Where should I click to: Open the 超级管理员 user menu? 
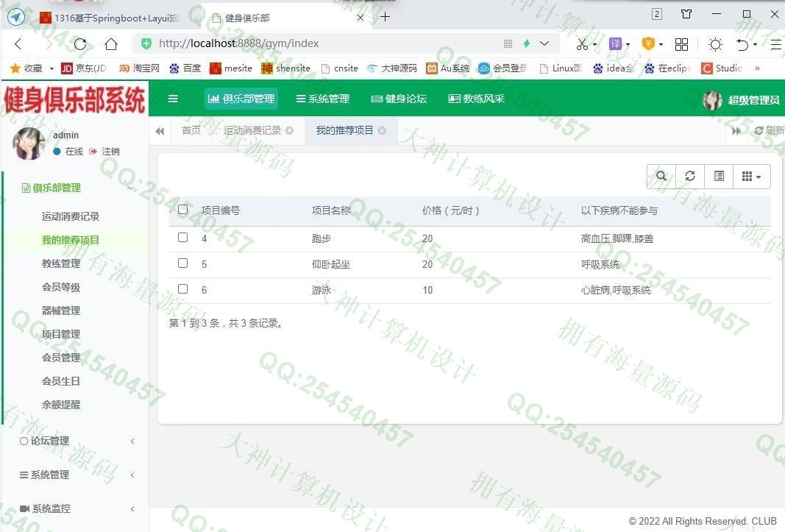741,99
